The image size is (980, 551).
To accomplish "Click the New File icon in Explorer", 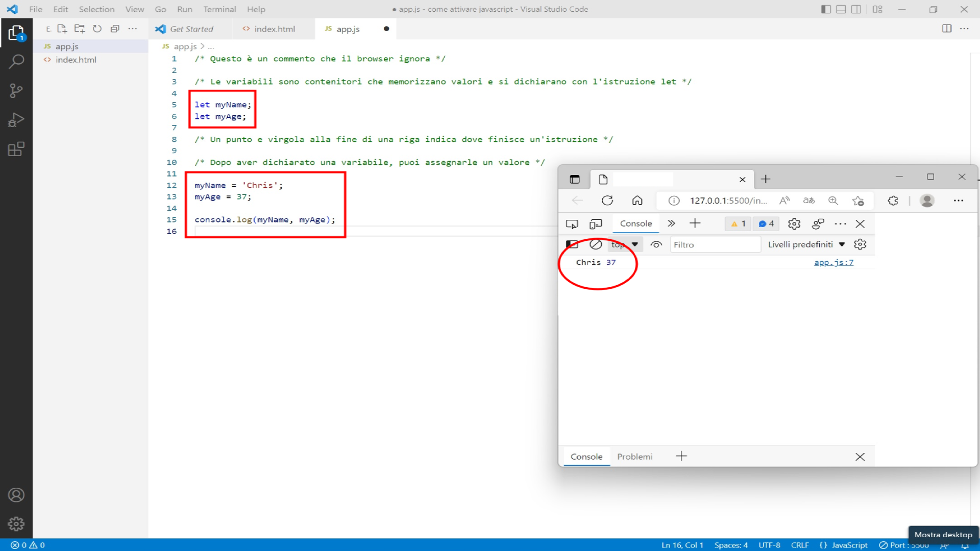I will pos(62,29).
